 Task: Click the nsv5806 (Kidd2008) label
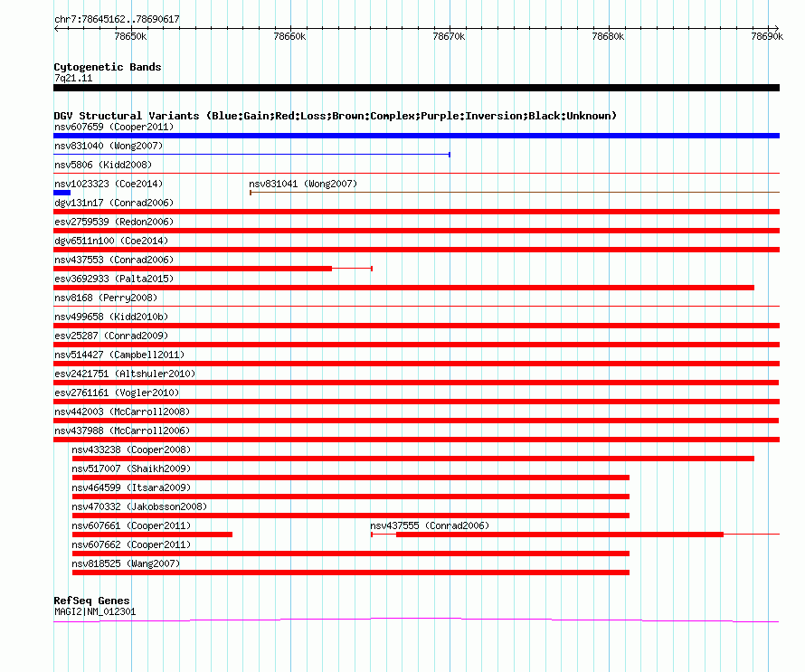click(x=103, y=165)
